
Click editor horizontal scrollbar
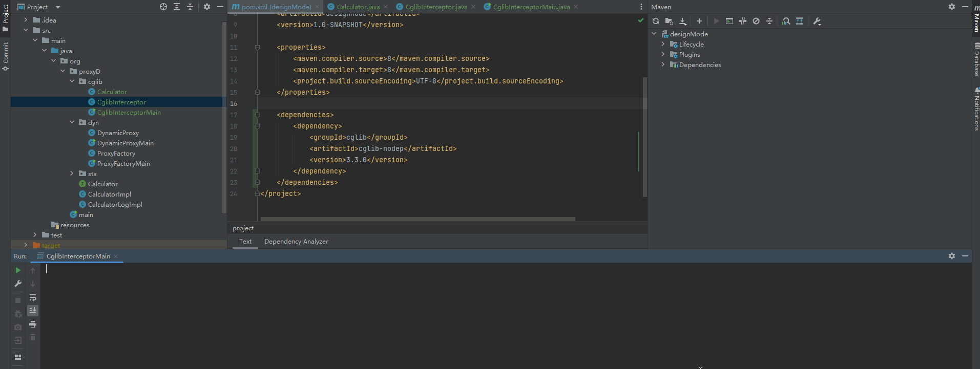(418, 219)
